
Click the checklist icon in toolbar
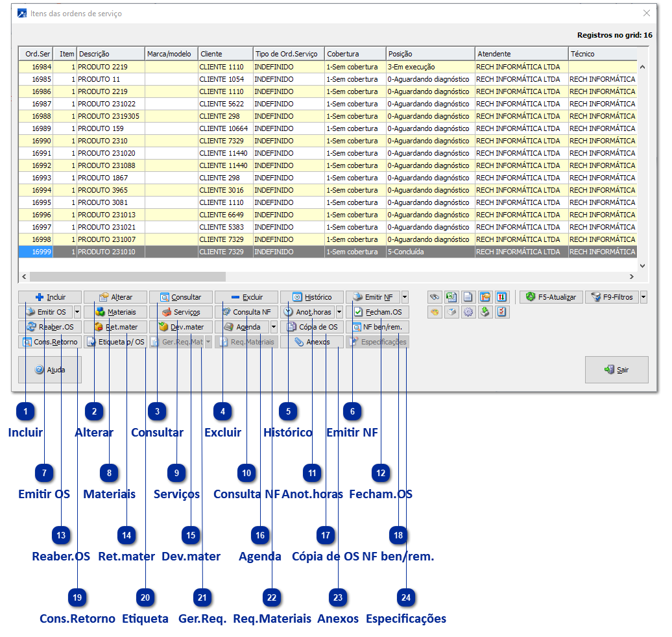[x=501, y=312]
